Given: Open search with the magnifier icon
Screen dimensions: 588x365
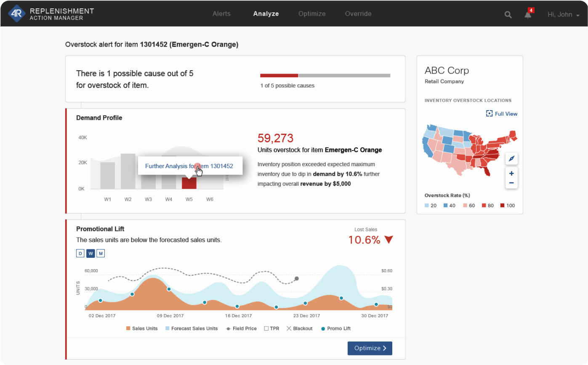Looking at the screenshot, I should click(508, 15).
